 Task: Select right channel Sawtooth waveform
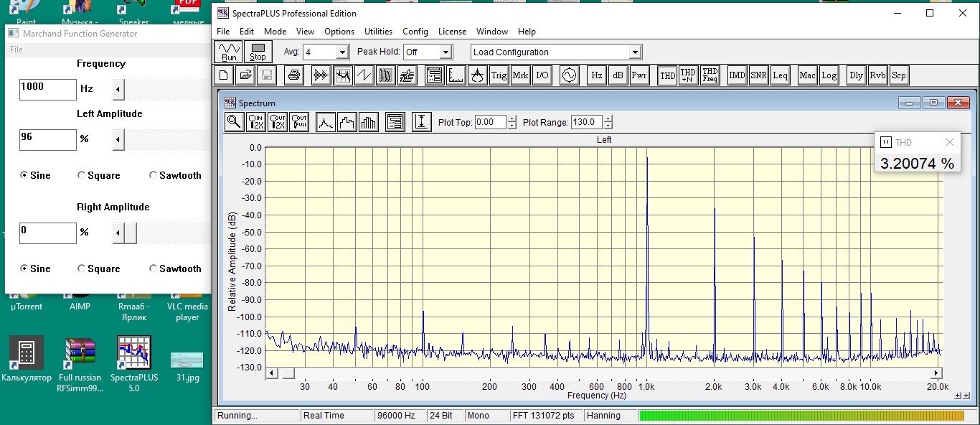(176, 268)
